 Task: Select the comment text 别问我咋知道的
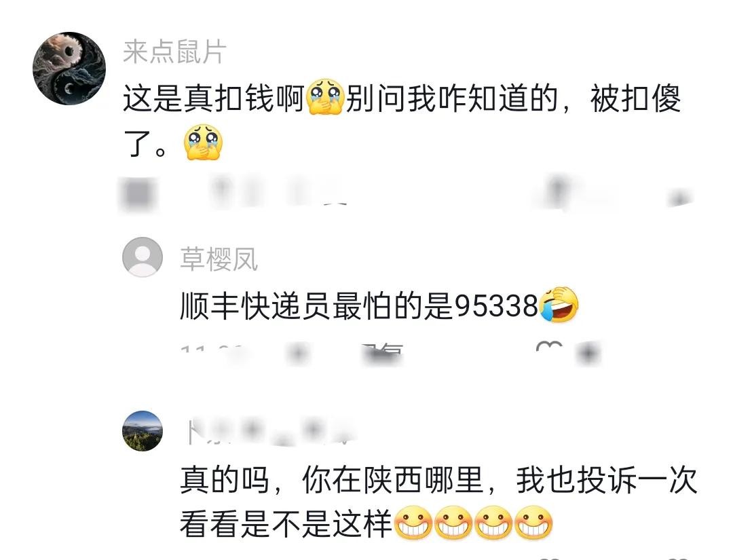tap(451, 98)
